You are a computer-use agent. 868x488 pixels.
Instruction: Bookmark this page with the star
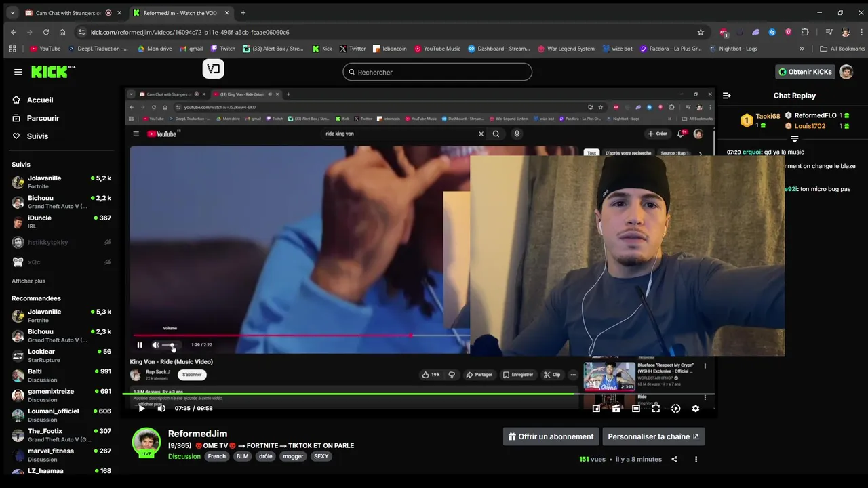click(701, 32)
